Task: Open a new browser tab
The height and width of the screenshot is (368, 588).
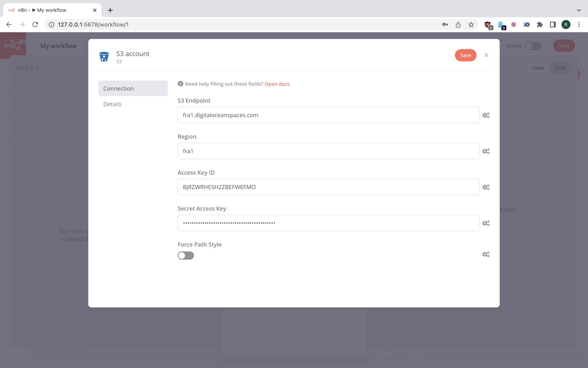Action: [110, 10]
